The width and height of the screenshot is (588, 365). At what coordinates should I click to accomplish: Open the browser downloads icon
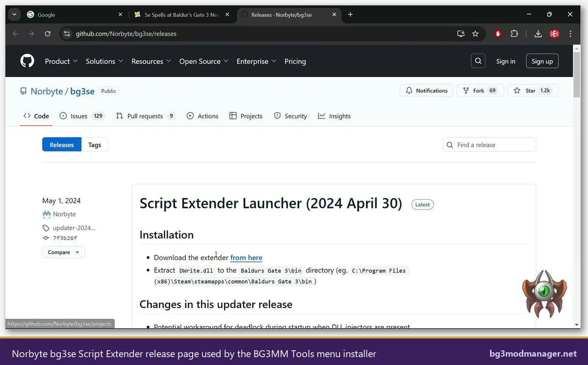tap(538, 34)
